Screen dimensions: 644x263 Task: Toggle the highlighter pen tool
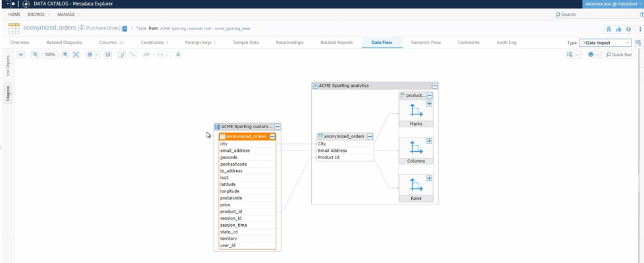(x=122, y=55)
